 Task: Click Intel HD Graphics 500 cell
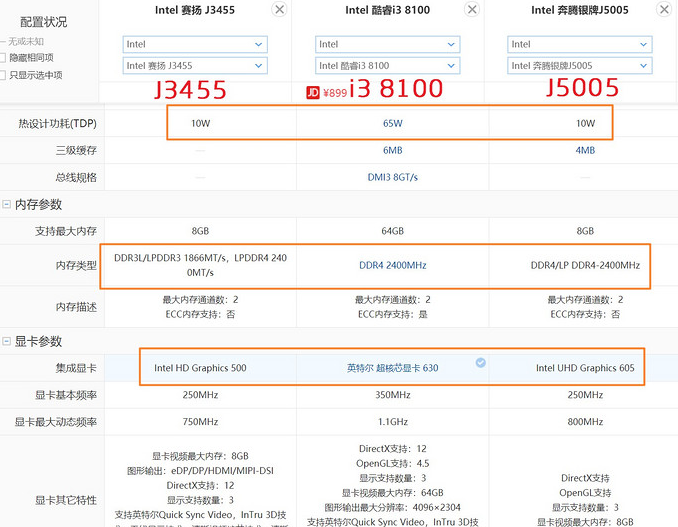coord(200,368)
